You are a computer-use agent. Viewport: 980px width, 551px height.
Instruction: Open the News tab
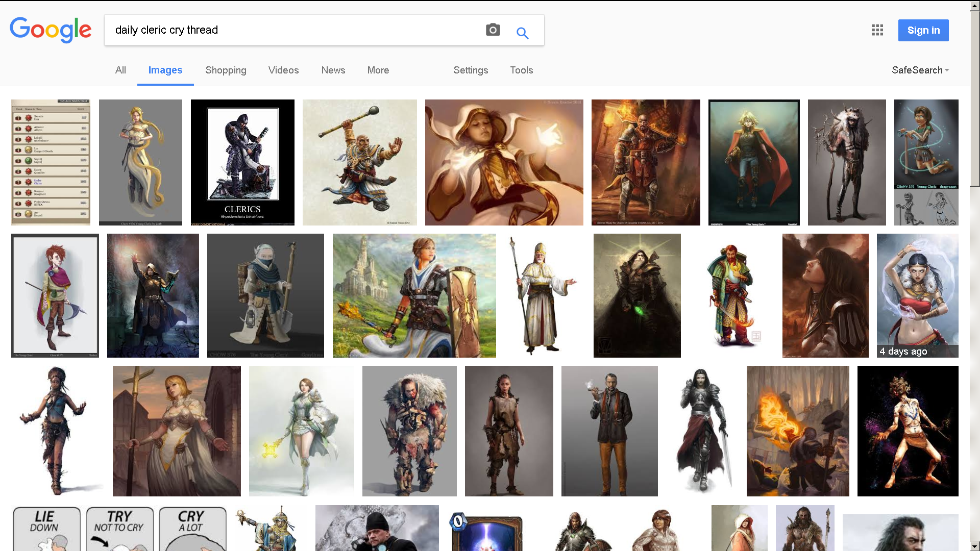333,70
